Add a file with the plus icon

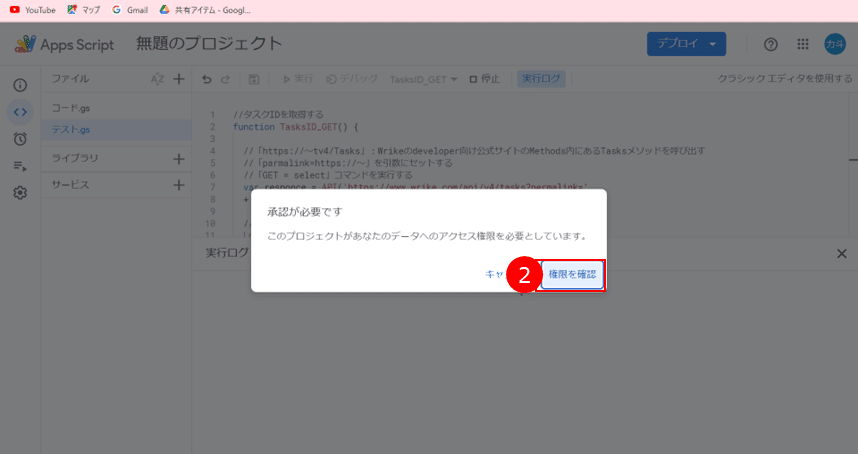click(x=179, y=79)
